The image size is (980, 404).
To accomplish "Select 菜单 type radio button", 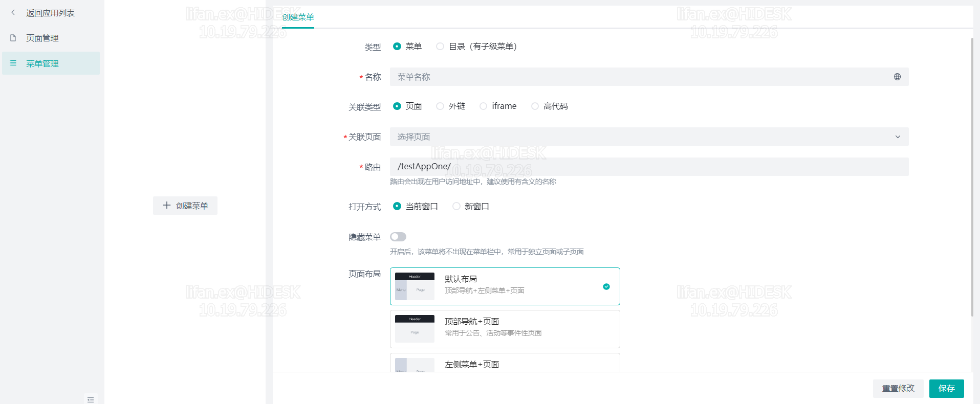I will tap(397, 46).
